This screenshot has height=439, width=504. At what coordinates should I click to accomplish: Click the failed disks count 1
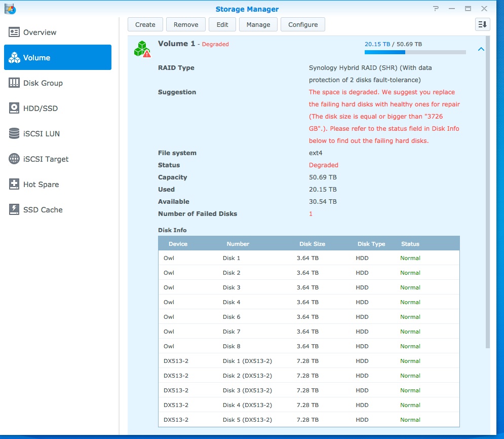click(311, 214)
